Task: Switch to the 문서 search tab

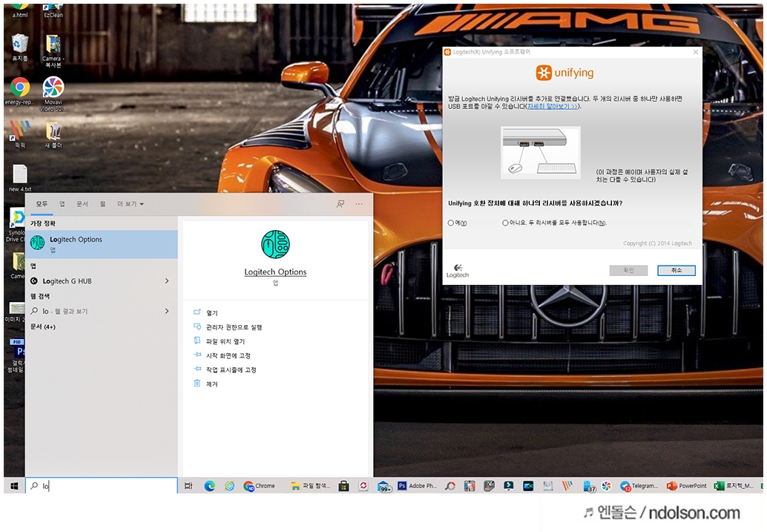Action: click(x=82, y=204)
